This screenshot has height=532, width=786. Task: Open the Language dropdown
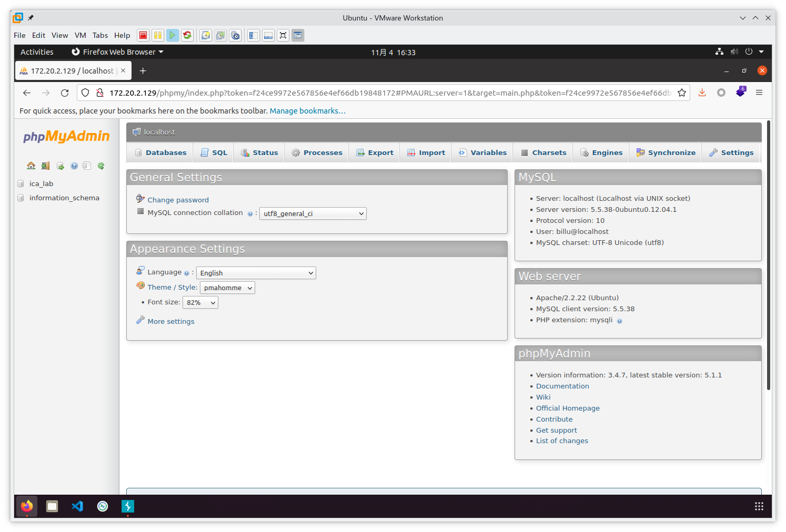pos(256,273)
